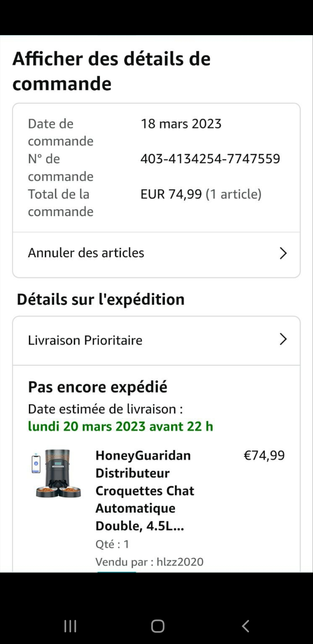Expand the Livraison Prioritaire chevron arrow
The image size is (313, 644).
click(283, 339)
